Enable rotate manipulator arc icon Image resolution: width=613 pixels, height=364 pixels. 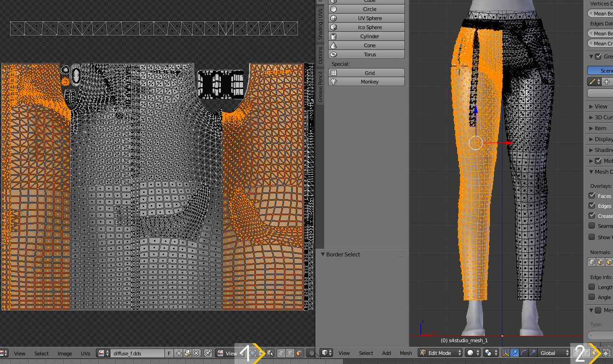523,353
